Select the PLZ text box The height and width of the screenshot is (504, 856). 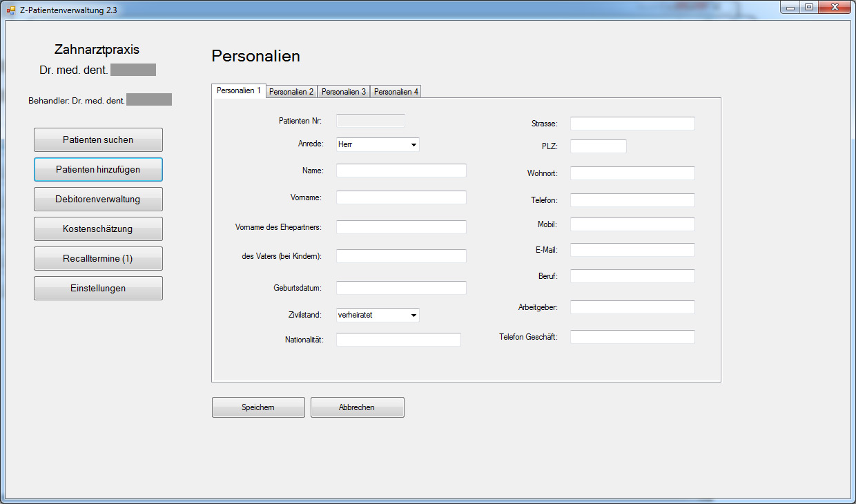pyautogui.click(x=598, y=146)
